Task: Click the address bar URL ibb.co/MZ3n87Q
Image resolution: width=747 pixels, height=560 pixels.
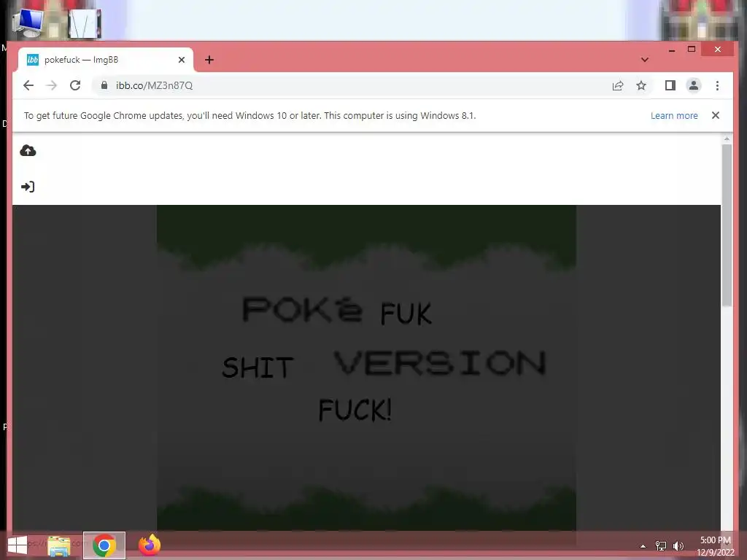Action: (155, 85)
